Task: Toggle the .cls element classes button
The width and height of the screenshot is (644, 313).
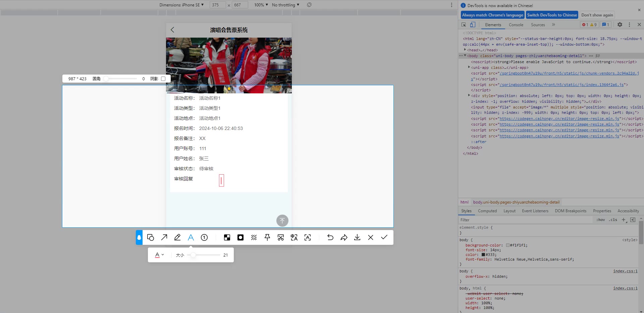Action: (613, 220)
